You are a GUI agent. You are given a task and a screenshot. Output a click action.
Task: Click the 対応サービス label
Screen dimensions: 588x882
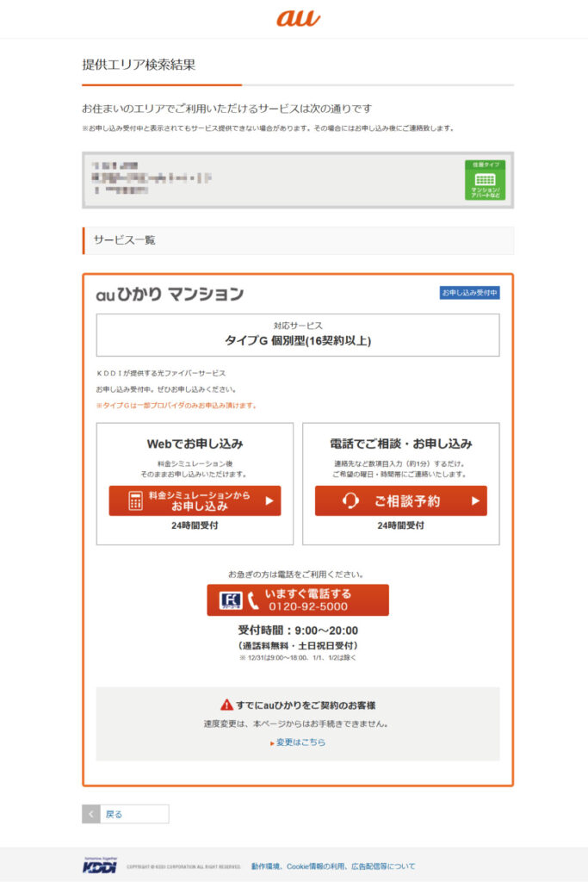coord(298,326)
